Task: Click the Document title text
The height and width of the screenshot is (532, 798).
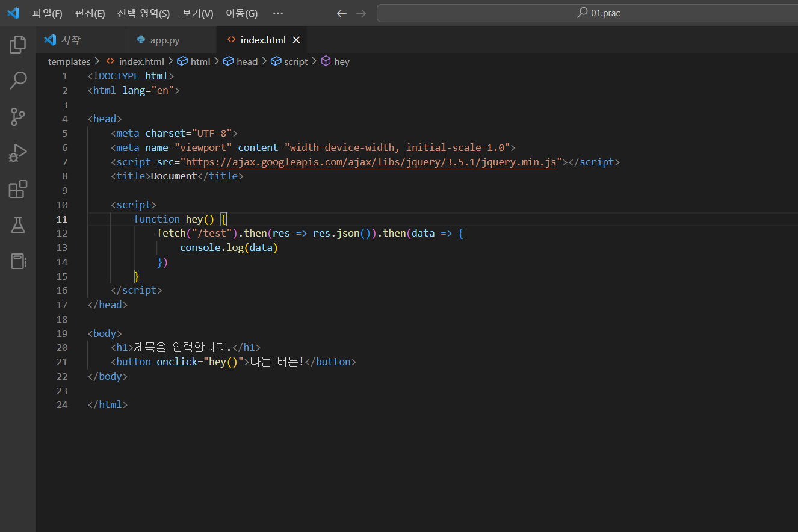Action: (x=174, y=176)
